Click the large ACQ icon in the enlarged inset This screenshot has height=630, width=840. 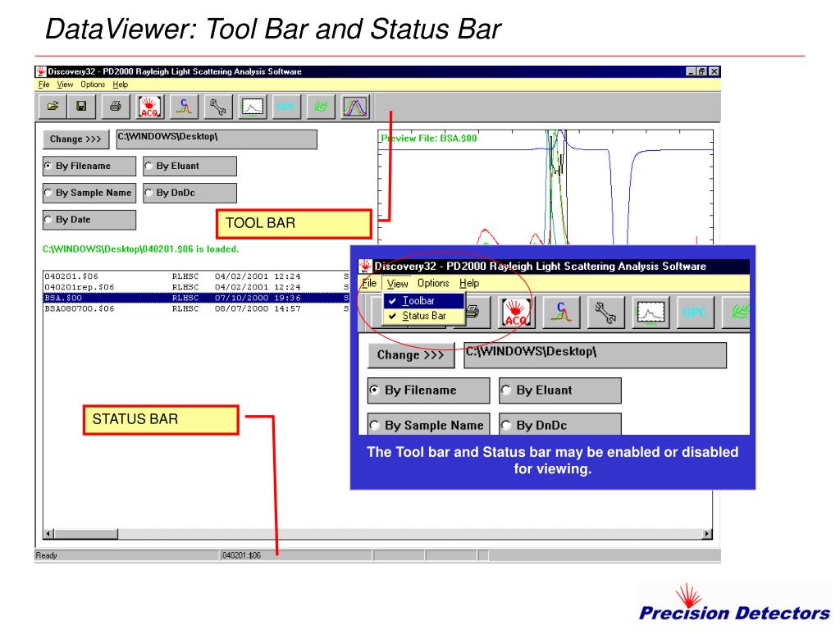(516, 312)
